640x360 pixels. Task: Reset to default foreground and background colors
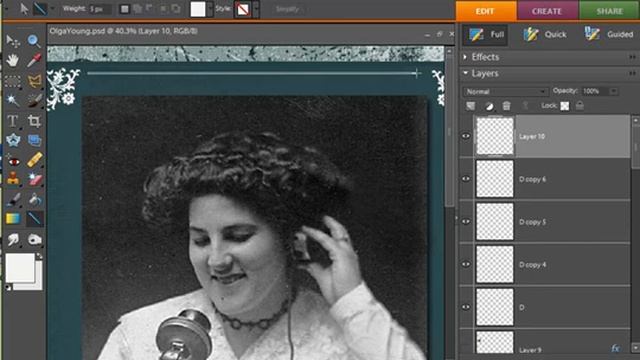[x=8, y=288]
